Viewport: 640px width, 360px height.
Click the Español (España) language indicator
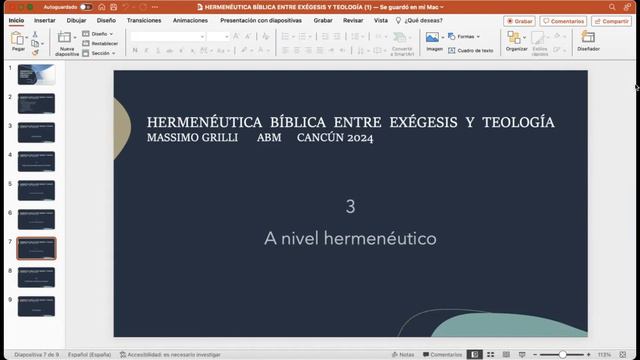[89, 355]
